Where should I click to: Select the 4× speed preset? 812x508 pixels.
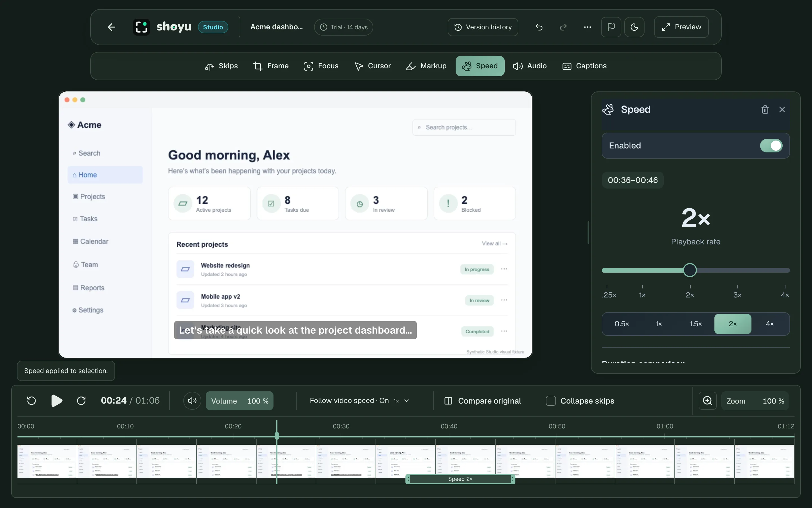click(x=770, y=324)
